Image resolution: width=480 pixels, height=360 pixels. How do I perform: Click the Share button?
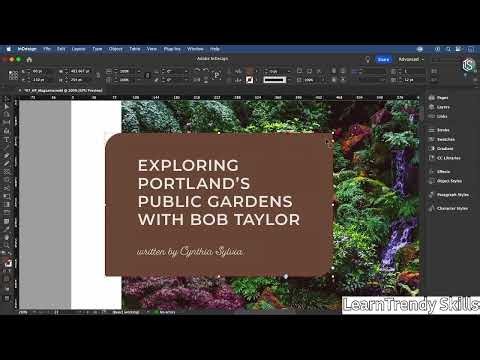click(x=384, y=60)
